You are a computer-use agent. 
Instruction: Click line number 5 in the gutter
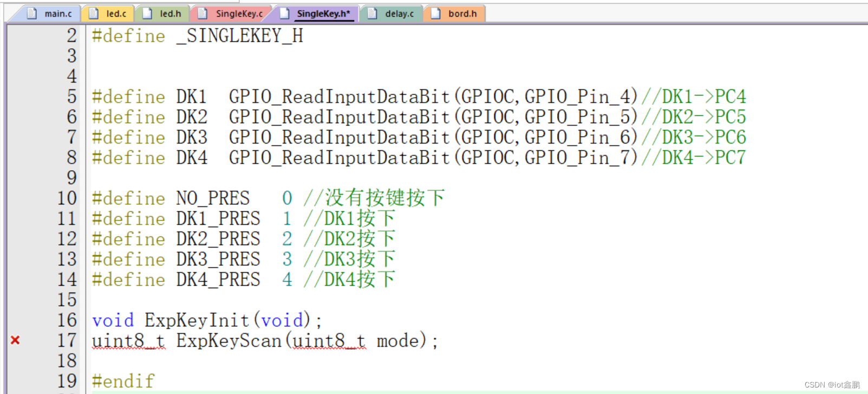tap(72, 96)
